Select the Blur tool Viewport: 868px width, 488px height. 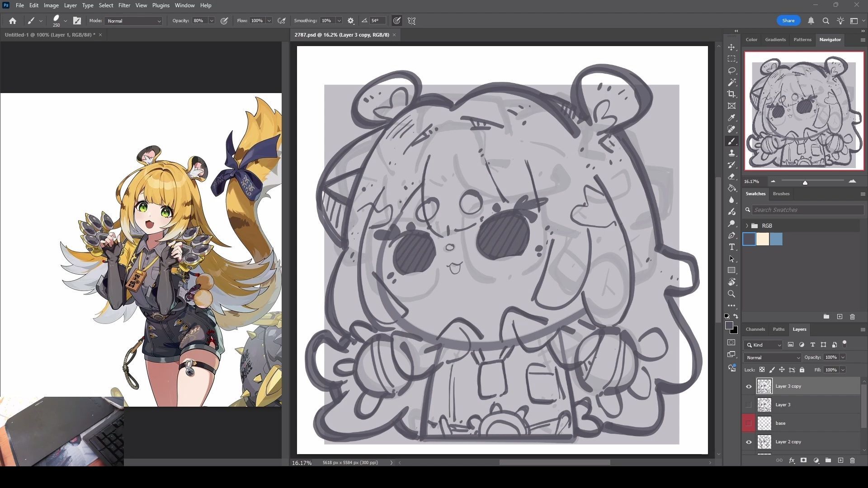pyautogui.click(x=731, y=200)
